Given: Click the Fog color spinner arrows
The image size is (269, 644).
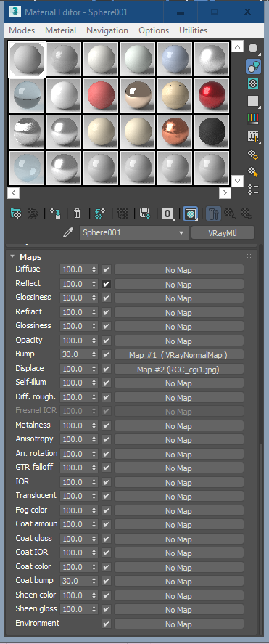Looking at the screenshot, I should coord(94,510).
